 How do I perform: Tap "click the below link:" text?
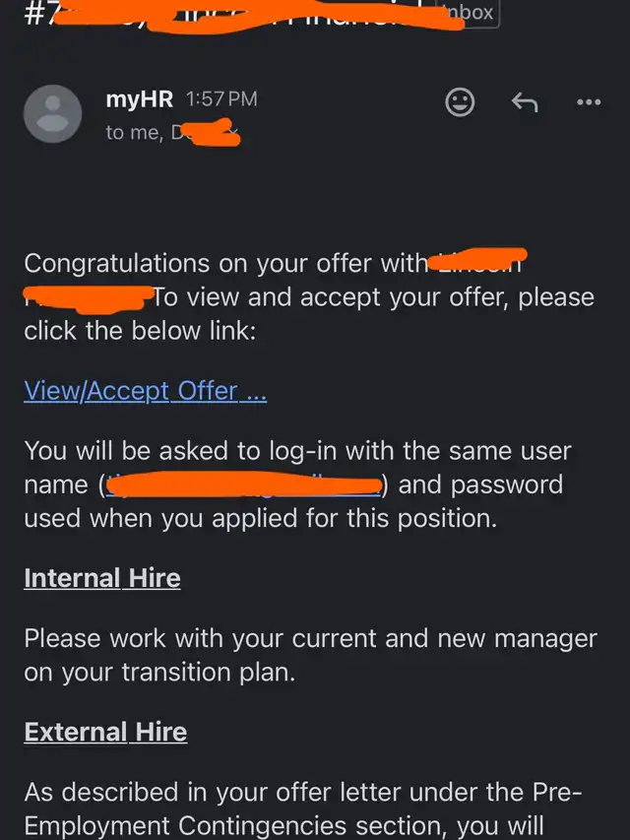(140, 331)
